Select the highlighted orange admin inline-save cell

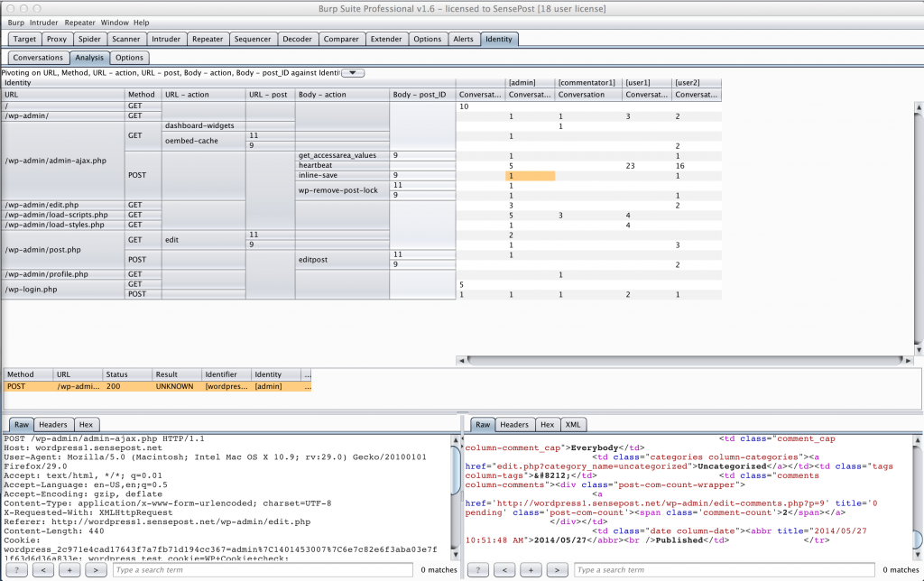click(530, 175)
